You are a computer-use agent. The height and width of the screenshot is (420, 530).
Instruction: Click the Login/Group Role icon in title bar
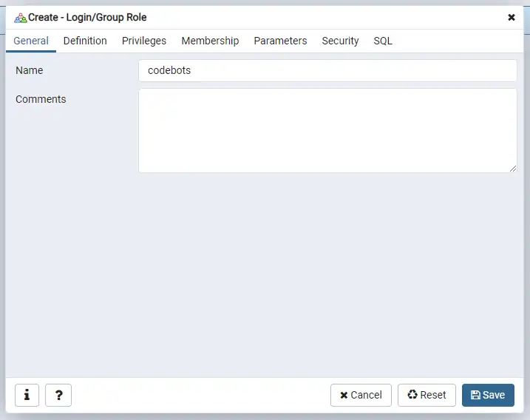(x=20, y=17)
